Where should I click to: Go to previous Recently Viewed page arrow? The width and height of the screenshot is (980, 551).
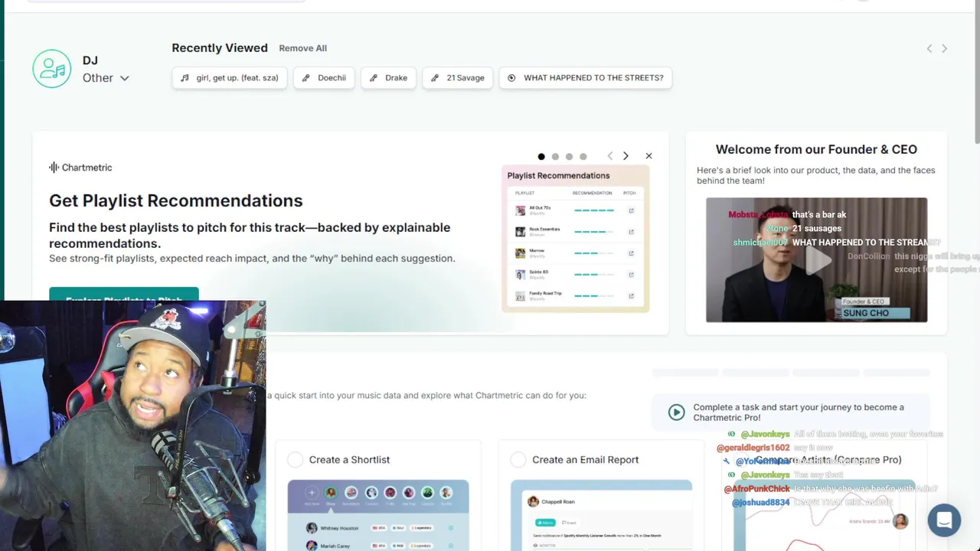click(929, 48)
